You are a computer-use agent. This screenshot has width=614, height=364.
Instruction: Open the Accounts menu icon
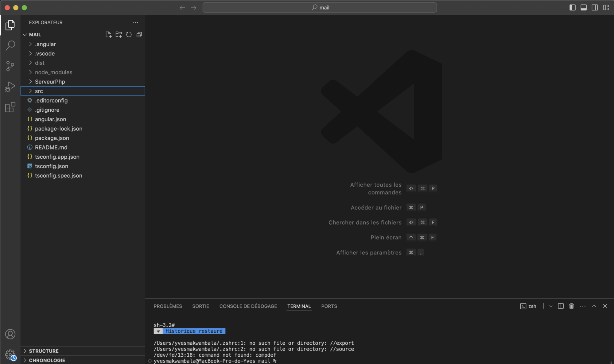pos(10,334)
